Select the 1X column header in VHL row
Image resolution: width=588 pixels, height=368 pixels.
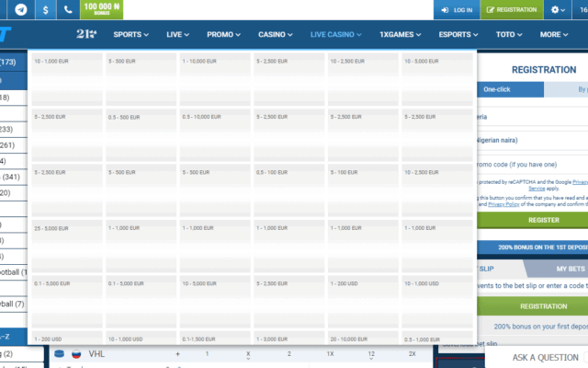click(330, 353)
